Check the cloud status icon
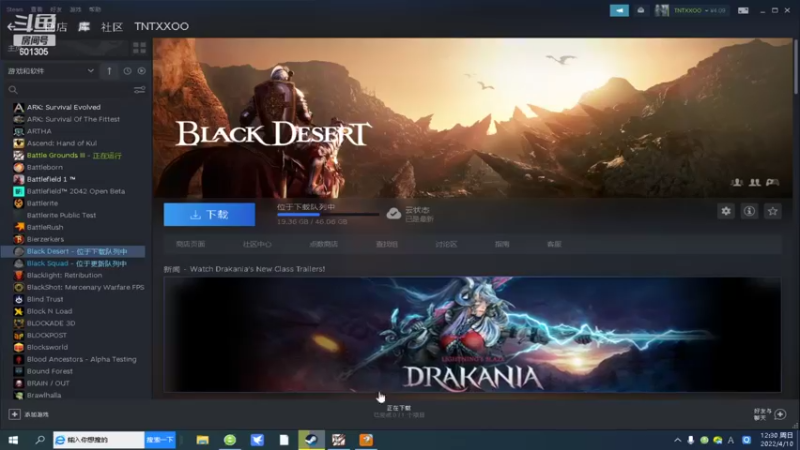The image size is (800, 450). (393, 214)
